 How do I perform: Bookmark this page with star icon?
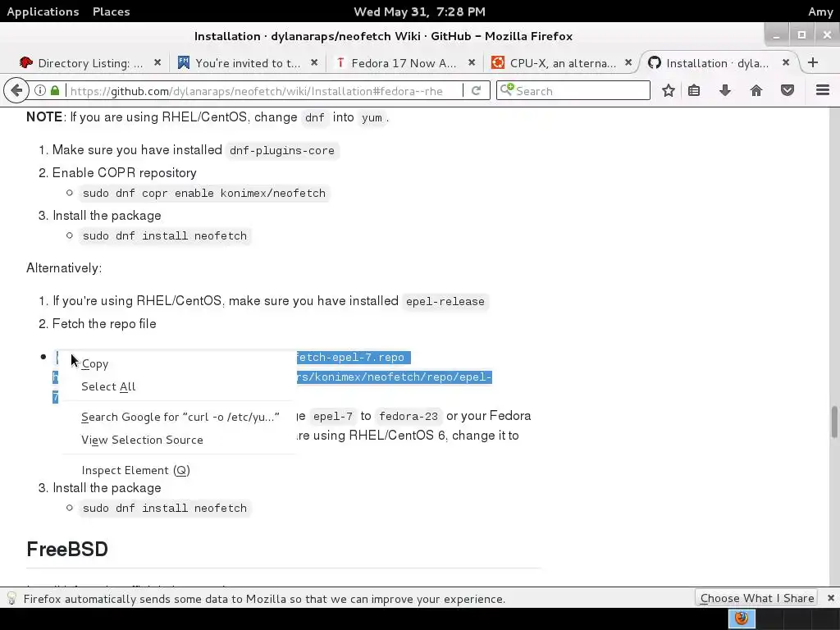tap(668, 90)
